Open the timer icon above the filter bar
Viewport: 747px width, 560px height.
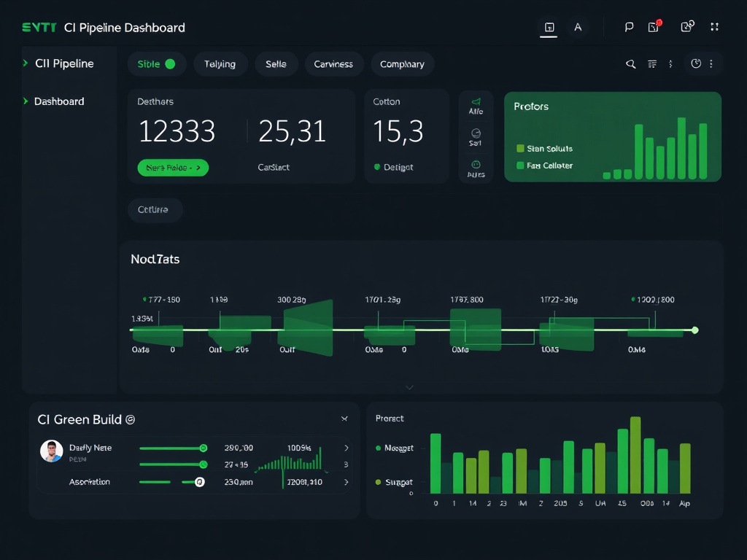696,64
